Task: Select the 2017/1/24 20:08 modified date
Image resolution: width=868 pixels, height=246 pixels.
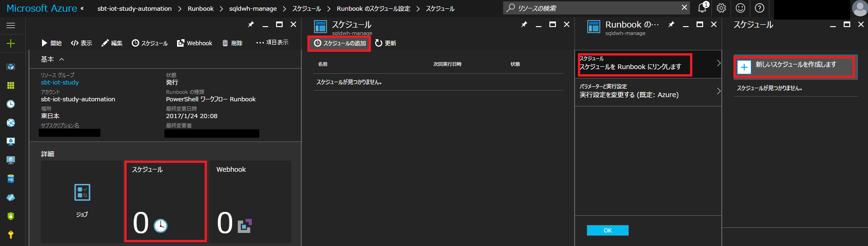Action: tap(192, 116)
